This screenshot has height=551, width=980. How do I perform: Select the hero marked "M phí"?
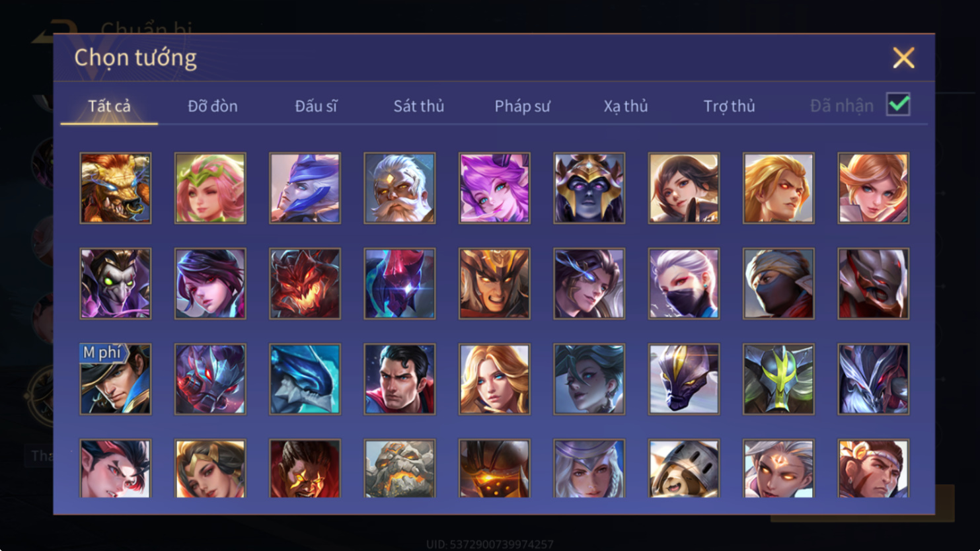tap(116, 379)
